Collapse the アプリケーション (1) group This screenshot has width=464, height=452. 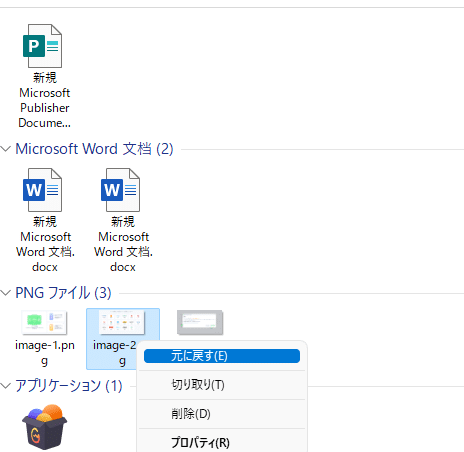click(6, 386)
